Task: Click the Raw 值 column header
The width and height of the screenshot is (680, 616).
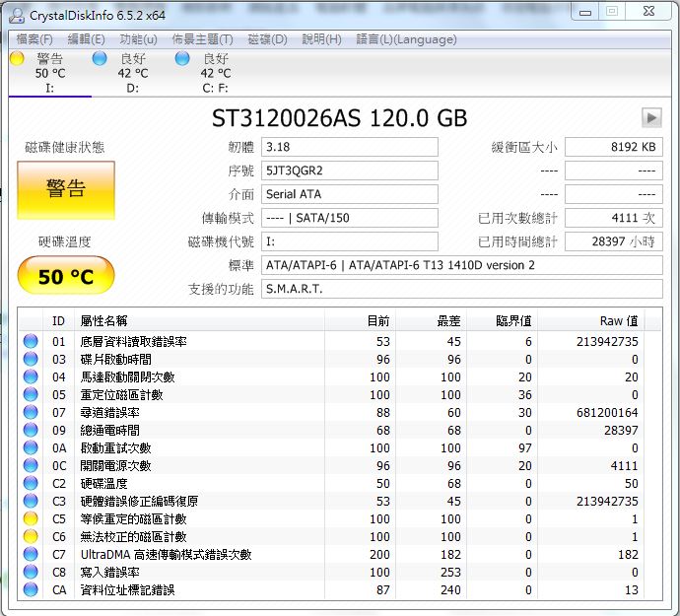Action: [591, 321]
